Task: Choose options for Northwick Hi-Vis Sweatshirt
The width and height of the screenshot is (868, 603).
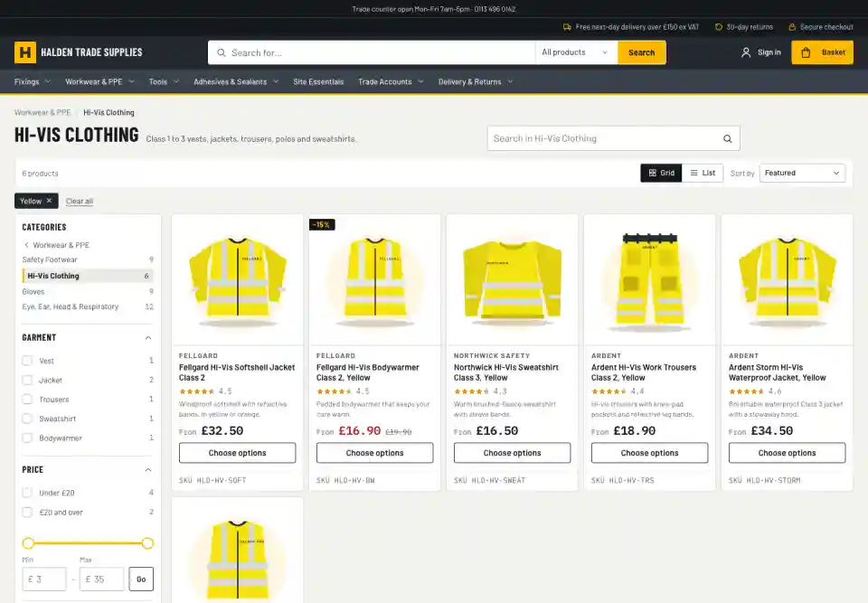Action: tap(512, 453)
